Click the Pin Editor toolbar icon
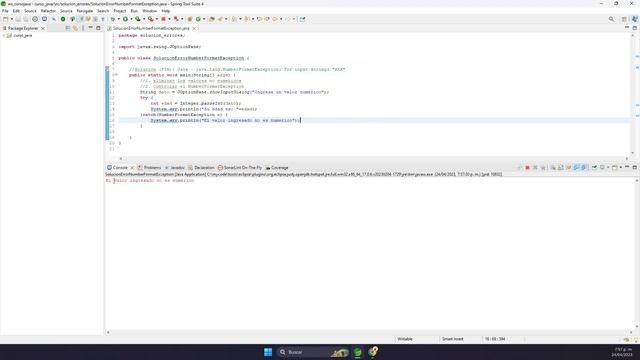Viewport: 640px width, 360px height. point(302,19)
